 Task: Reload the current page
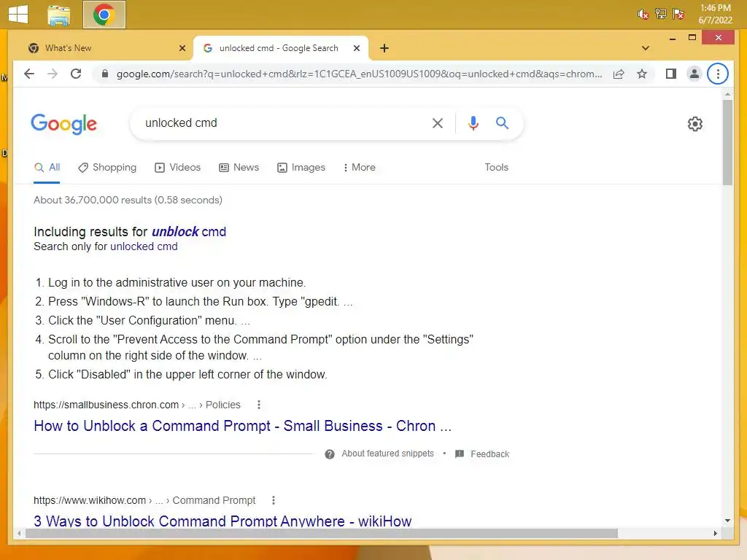click(x=76, y=74)
